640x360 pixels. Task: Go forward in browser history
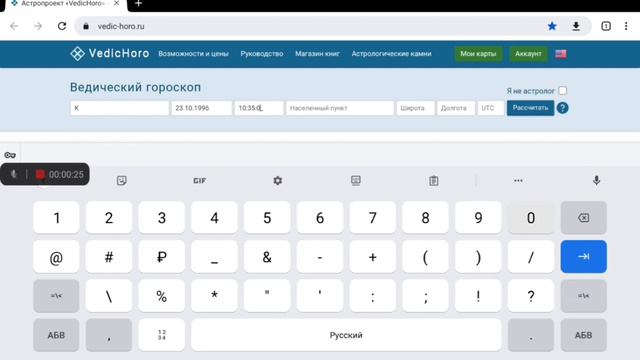tap(38, 26)
